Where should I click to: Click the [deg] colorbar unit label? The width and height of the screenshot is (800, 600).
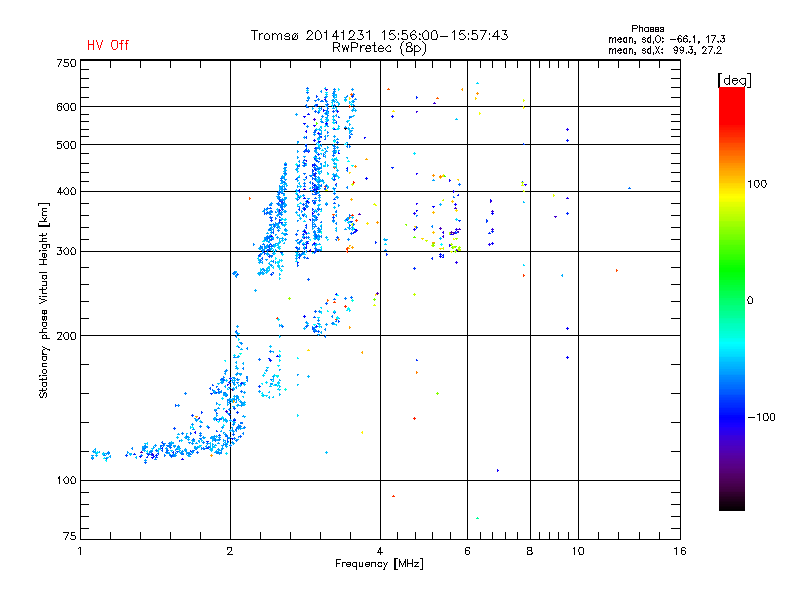pos(734,80)
